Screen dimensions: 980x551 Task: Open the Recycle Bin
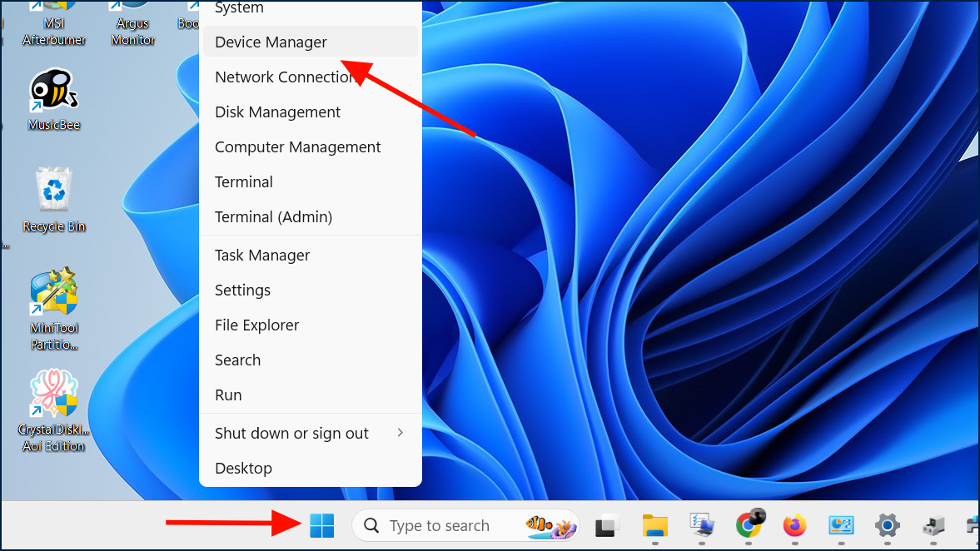point(53,190)
